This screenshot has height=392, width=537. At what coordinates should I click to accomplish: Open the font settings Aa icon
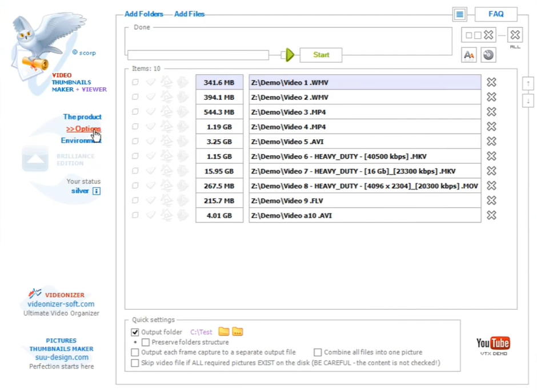click(x=469, y=55)
